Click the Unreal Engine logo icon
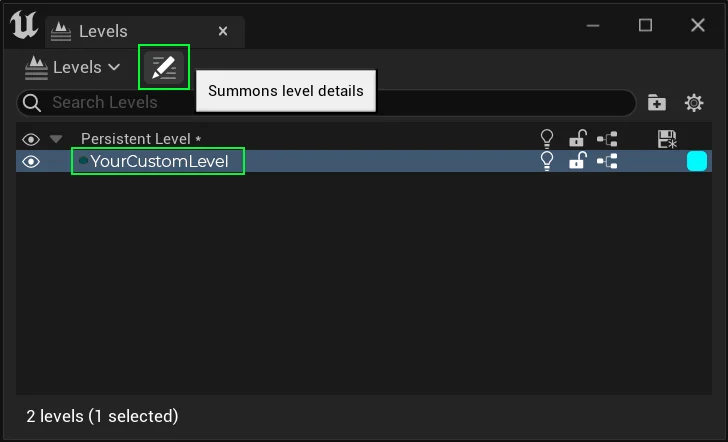 click(24, 27)
